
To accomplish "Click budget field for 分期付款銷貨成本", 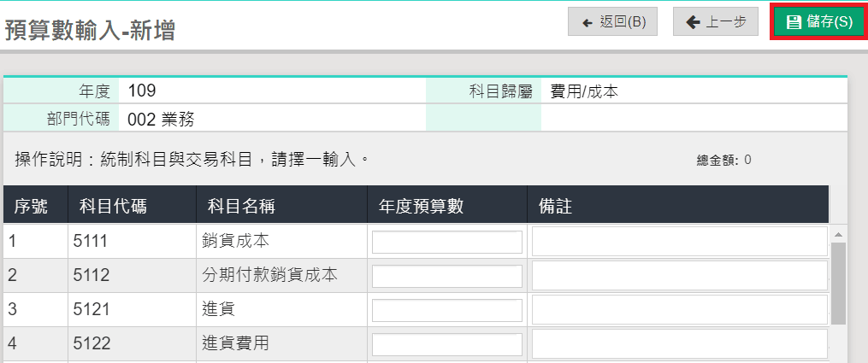I will click(447, 276).
